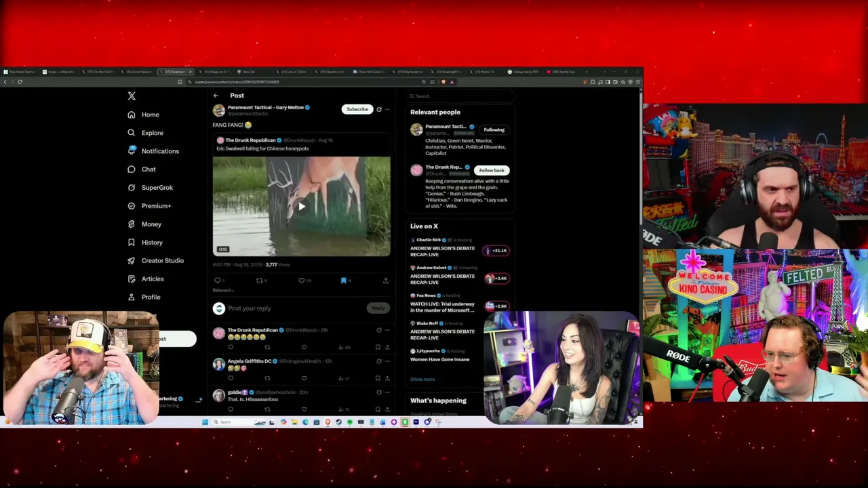The width and height of the screenshot is (868, 488).
Task: Open the Windows Start menu
Action: pyautogui.click(x=205, y=422)
